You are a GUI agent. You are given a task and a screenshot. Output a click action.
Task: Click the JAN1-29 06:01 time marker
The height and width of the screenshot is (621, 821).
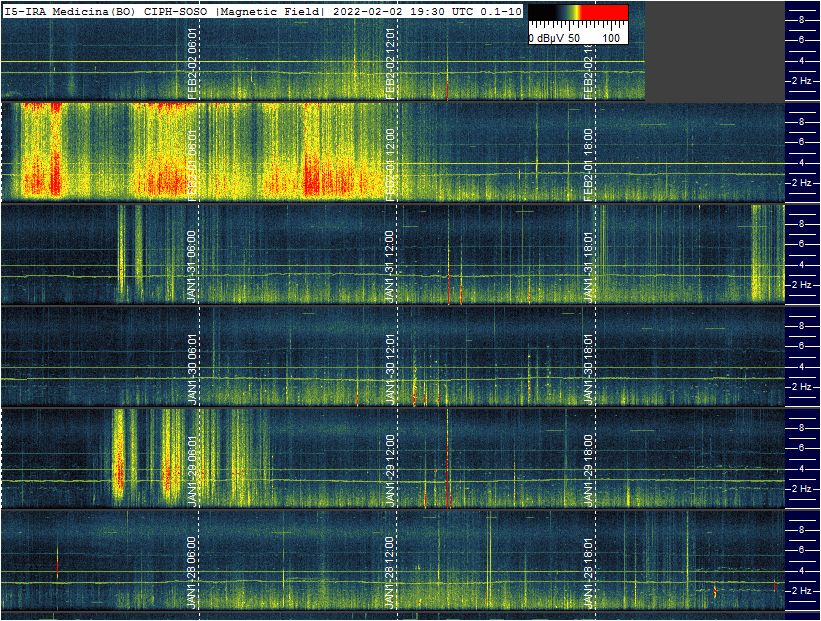coord(193,472)
